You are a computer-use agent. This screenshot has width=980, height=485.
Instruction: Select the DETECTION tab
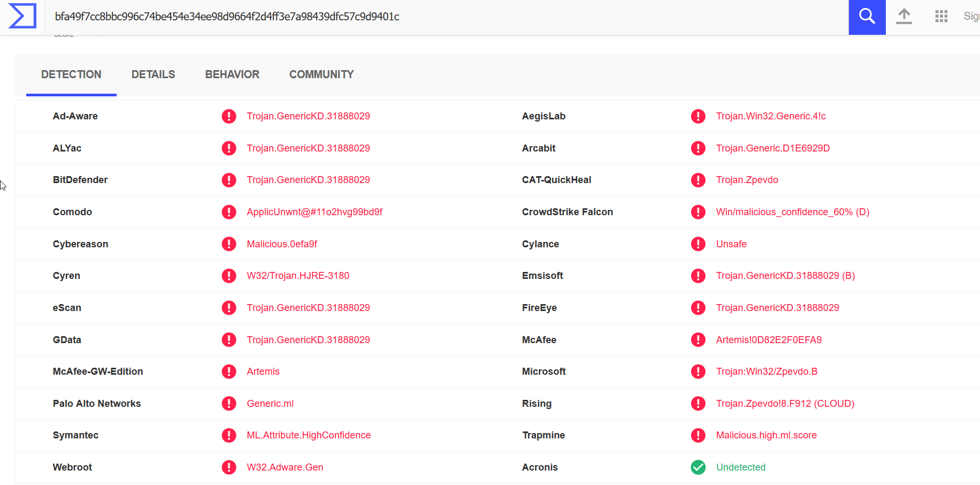(x=71, y=75)
